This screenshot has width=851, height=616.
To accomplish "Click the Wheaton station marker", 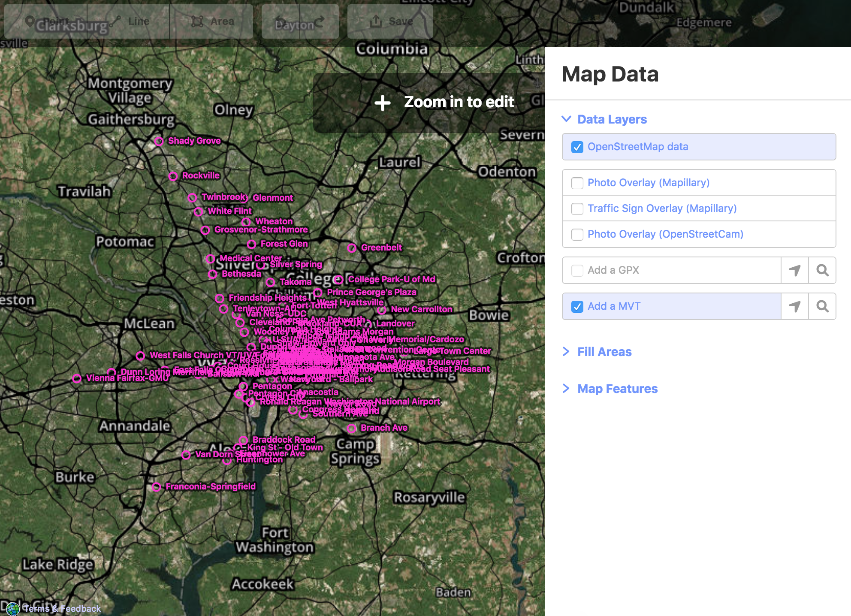I will (246, 222).
